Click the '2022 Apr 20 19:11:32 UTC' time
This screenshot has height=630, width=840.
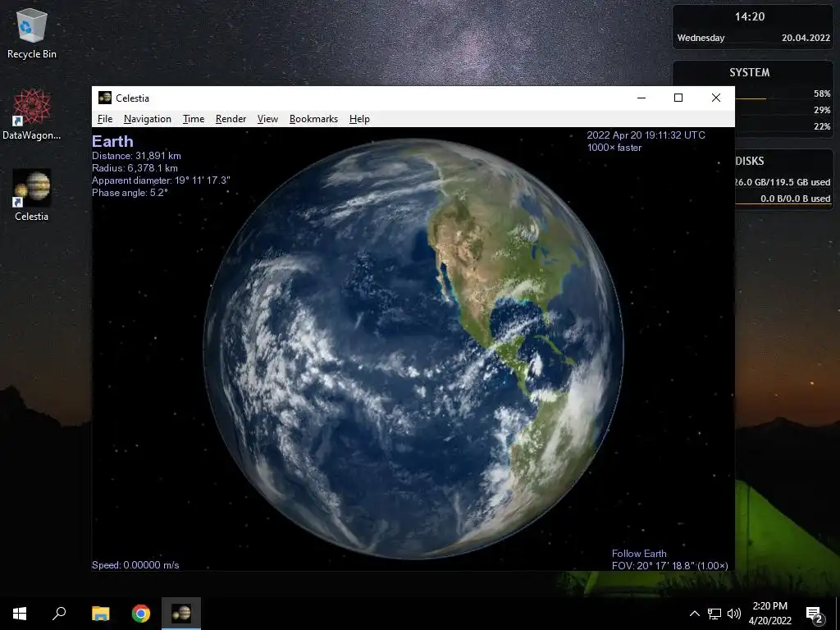(646, 135)
